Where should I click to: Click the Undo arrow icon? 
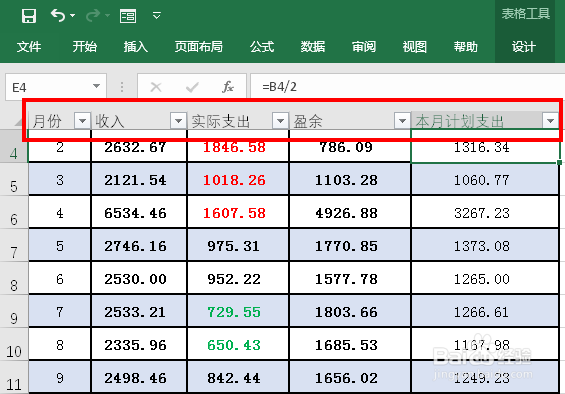coord(58,16)
